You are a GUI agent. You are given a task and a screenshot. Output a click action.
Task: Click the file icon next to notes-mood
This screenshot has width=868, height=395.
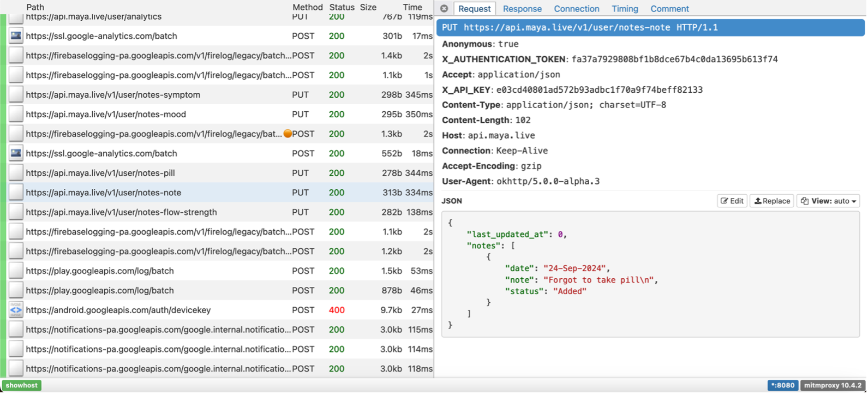pyautogui.click(x=16, y=115)
